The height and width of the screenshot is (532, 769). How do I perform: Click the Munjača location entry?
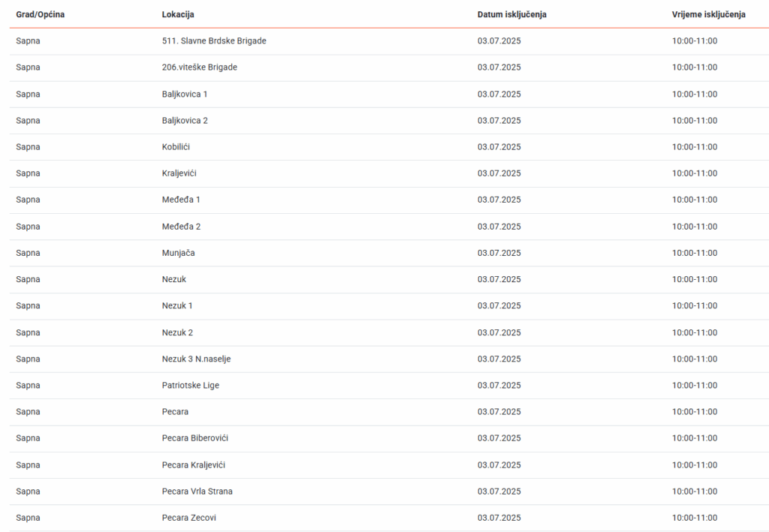click(178, 253)
